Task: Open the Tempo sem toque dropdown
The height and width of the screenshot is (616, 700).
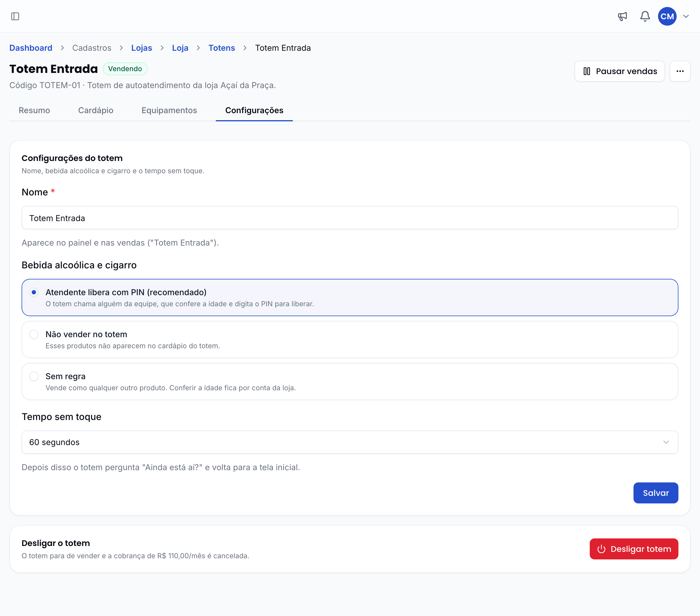Action: pyautogui.click(x=350, y=442)
